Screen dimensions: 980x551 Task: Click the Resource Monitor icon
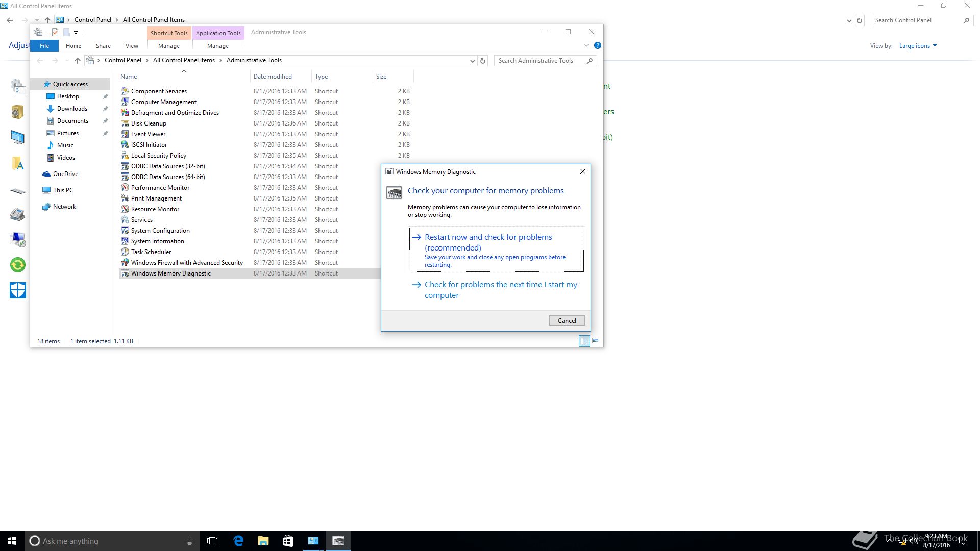coord(125,209)
